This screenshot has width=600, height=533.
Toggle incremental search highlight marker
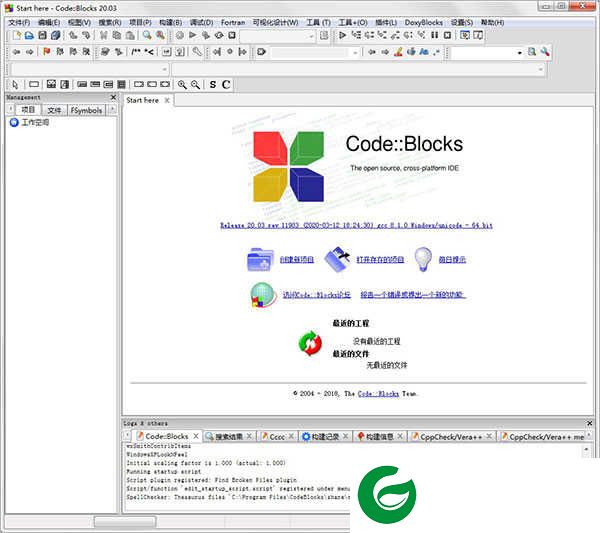[398, 52]
